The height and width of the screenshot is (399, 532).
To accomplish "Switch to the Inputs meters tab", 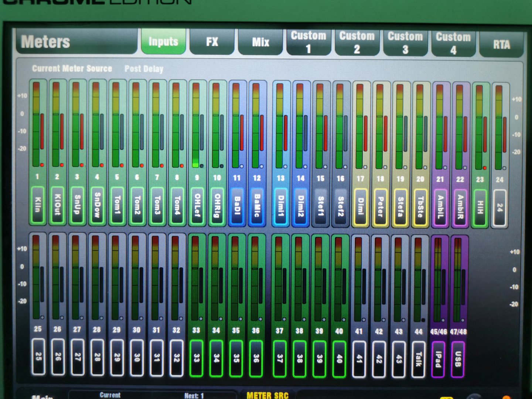I will pyautogui.click(x=163, y=42).
